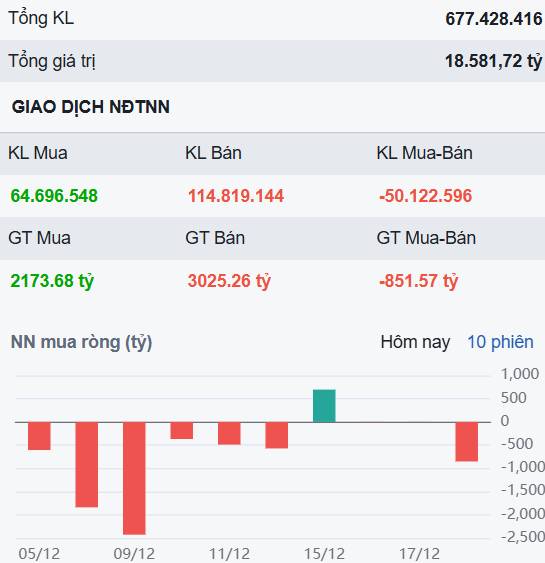Click the Tổng giá trị 18.581,72 tỷ
Viewport: 545px width, 563px height.
pyautogui.click(x=493, y=61)
